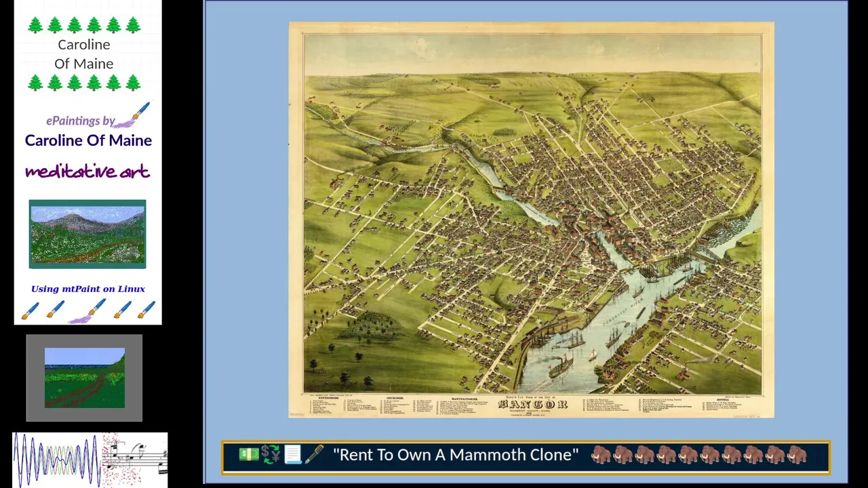Click the currency exchange icon in the banner

tap(270, 455)
